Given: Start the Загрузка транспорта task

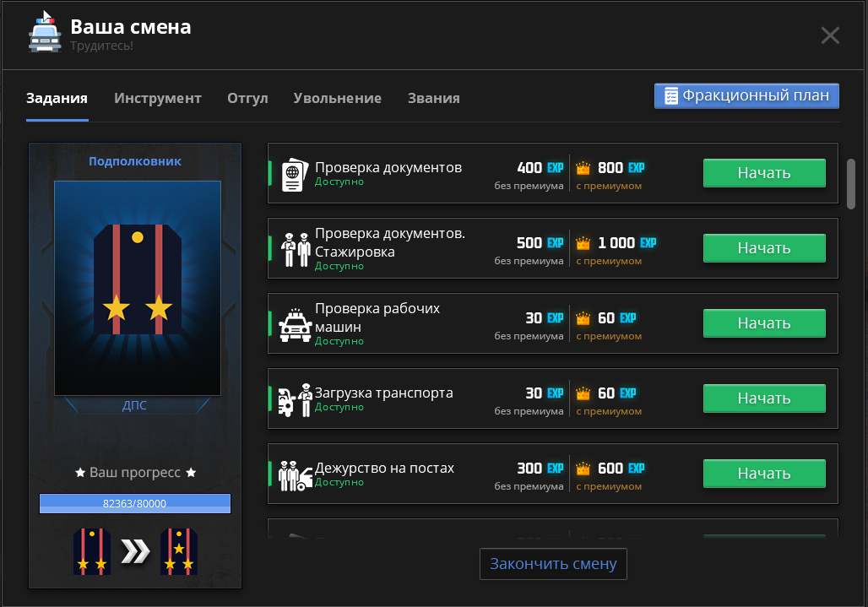Looking at the screenshot, I should click(x=763, y=398).
